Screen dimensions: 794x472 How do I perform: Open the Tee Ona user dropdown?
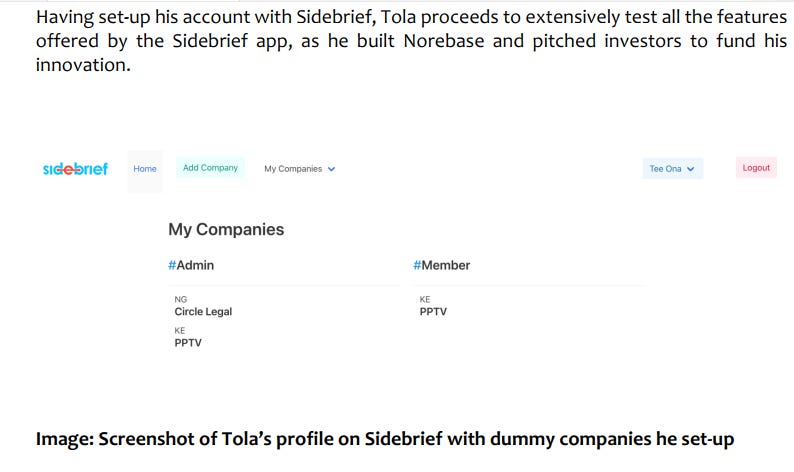click(672, 169)
